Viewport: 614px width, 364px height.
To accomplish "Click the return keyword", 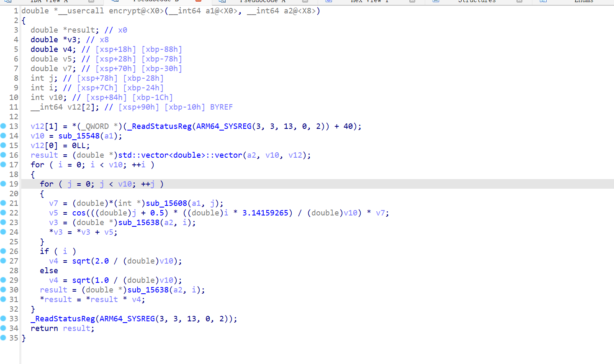I will 44,328.
